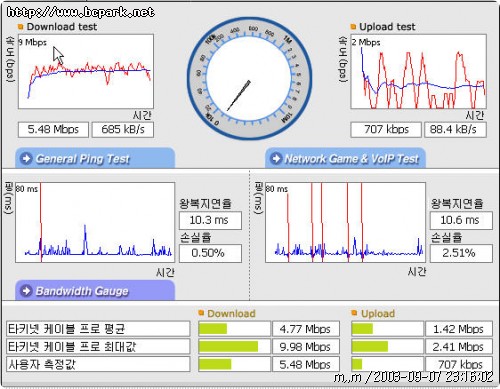The image size is (500, 389).
Task: Click the orange bullet beside Upload bandwidth column
Action: (354, 313)
